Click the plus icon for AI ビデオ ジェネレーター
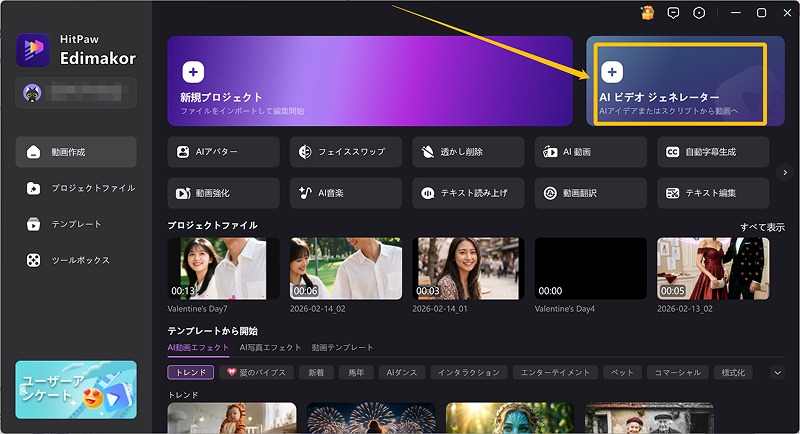 [x=612, y=72]
